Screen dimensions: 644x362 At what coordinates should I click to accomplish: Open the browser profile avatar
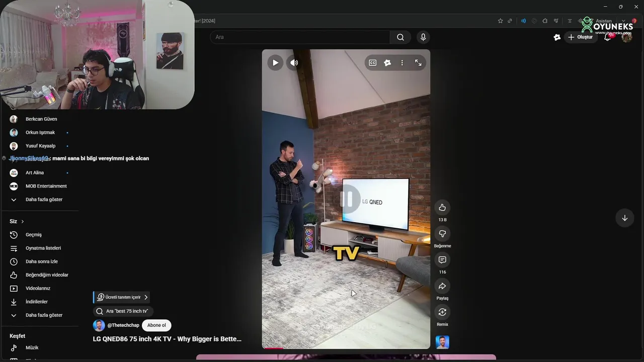coord(634,21)
